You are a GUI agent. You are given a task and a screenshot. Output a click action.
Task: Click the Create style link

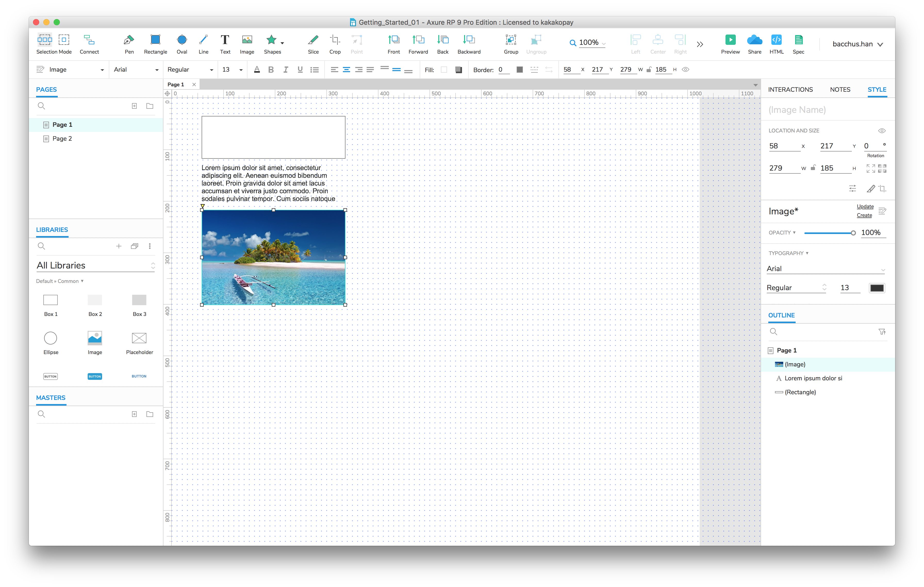pyautogui.click(x=864, y=215)
